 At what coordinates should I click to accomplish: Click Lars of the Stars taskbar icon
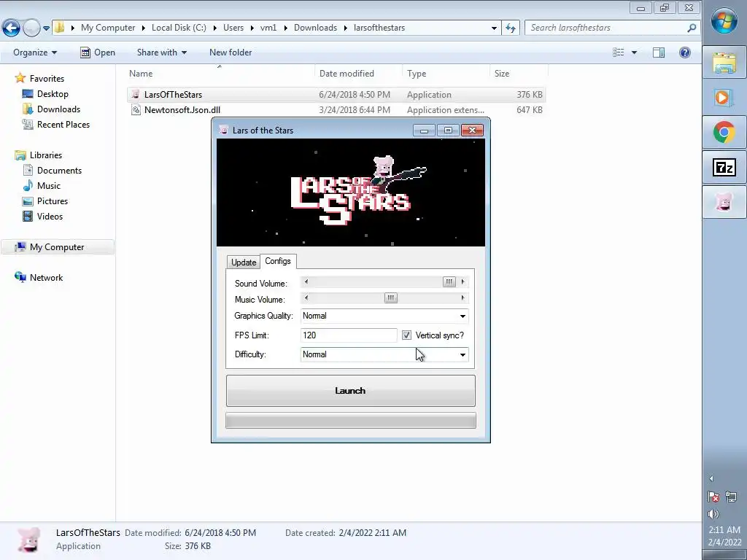[x=724, y=202]
